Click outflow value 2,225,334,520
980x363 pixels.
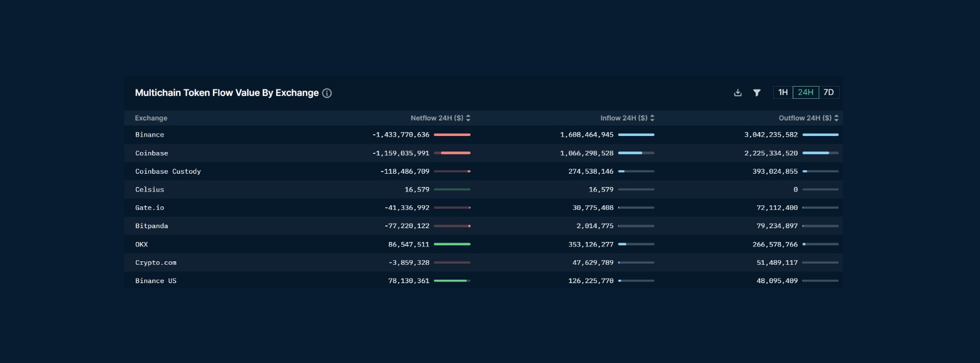coord(771,153)
